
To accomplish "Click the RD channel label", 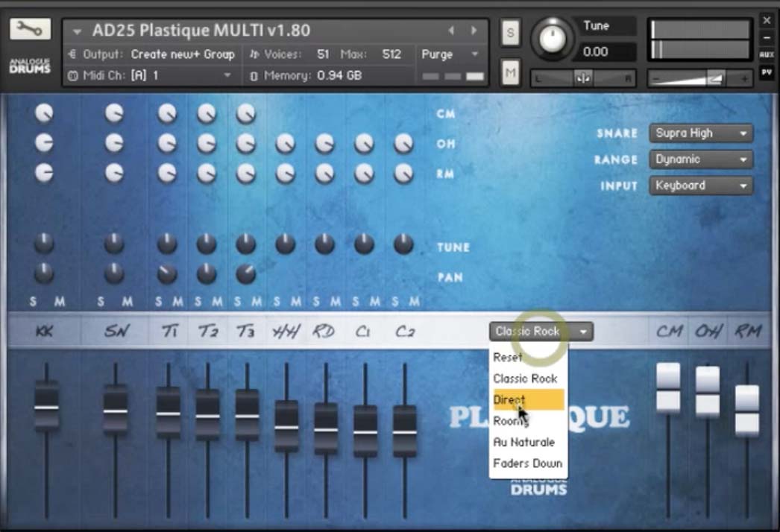I will point(324,331).
